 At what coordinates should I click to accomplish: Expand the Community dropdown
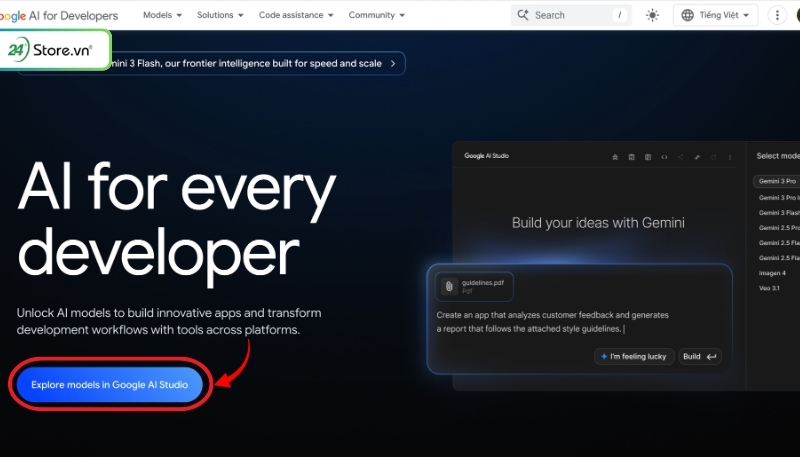377,15
